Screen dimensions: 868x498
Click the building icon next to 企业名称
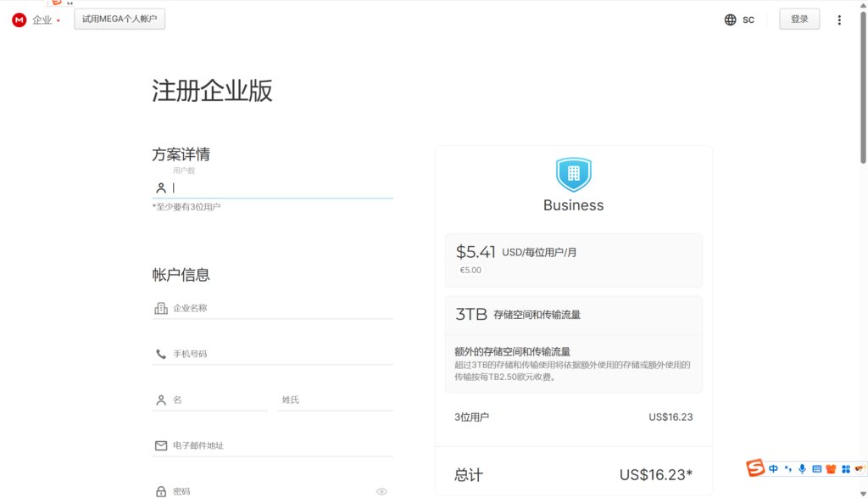(x=160, y=307)
